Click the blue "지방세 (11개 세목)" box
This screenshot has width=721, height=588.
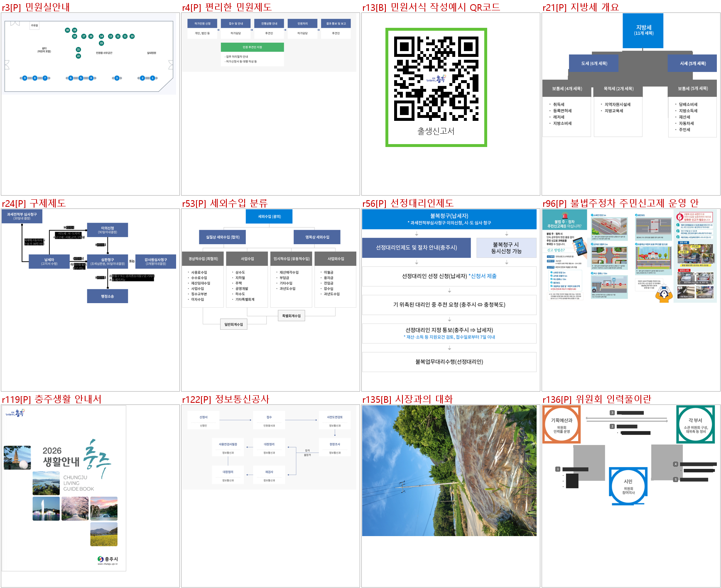[643, 31]
